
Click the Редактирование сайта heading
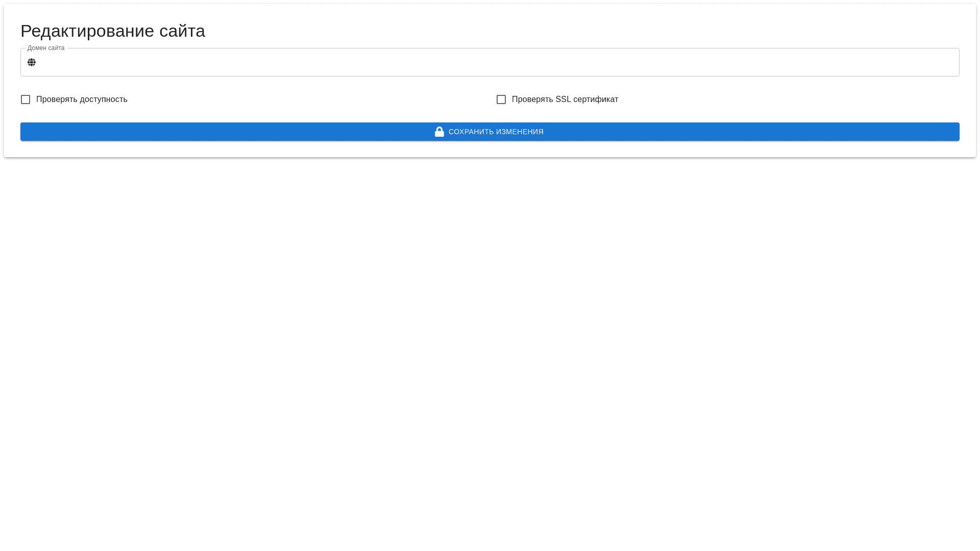click(x=113, y=31)
